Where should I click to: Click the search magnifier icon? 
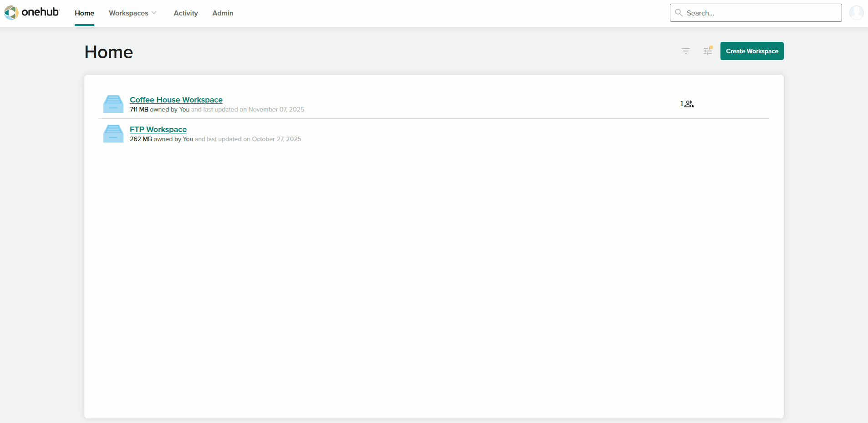pyautogui.click(x=679, y=13)
